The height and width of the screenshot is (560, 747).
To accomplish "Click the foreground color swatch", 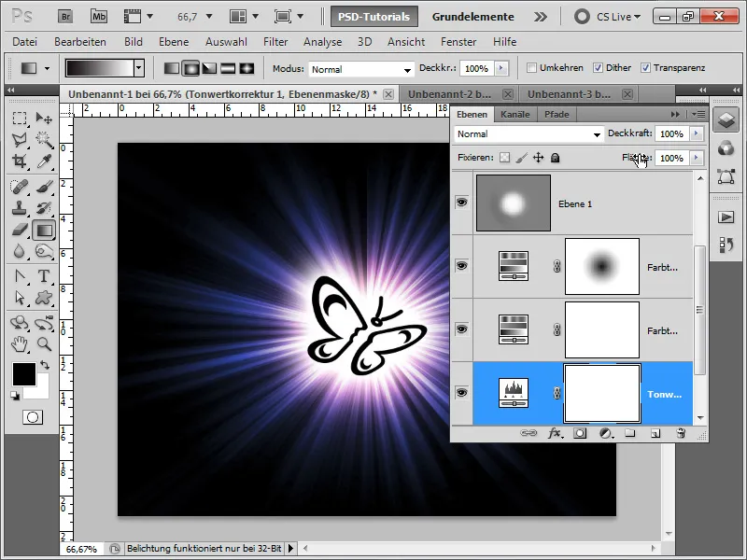I will [24, 374].
